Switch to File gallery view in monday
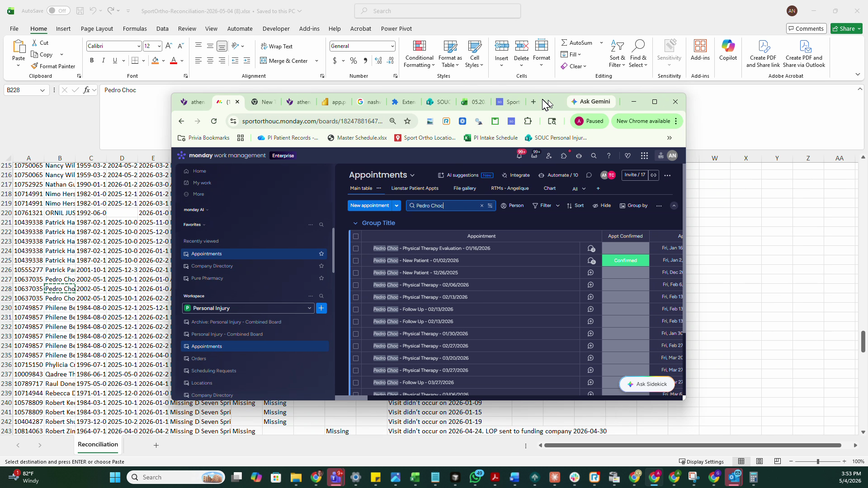The image size is (868, 488). pos(465,188)
